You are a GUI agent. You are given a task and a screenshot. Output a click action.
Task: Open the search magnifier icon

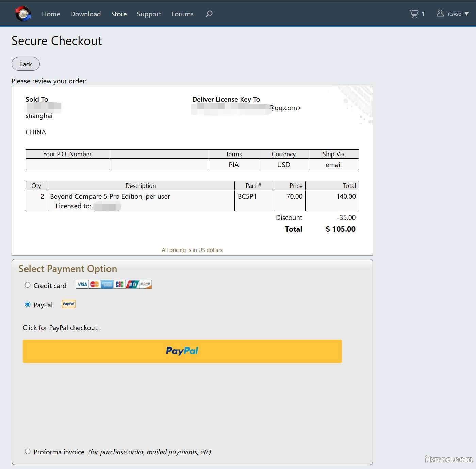[209, 14]
